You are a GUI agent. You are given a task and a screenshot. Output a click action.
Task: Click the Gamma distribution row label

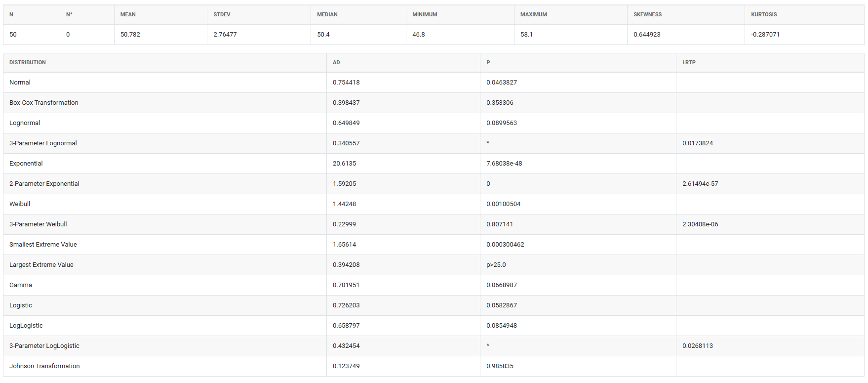[x=21, y=285]
